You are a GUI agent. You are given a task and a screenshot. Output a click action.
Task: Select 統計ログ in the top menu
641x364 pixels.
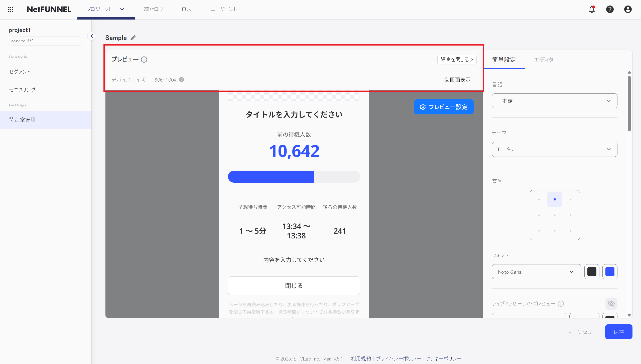[154, 9]
